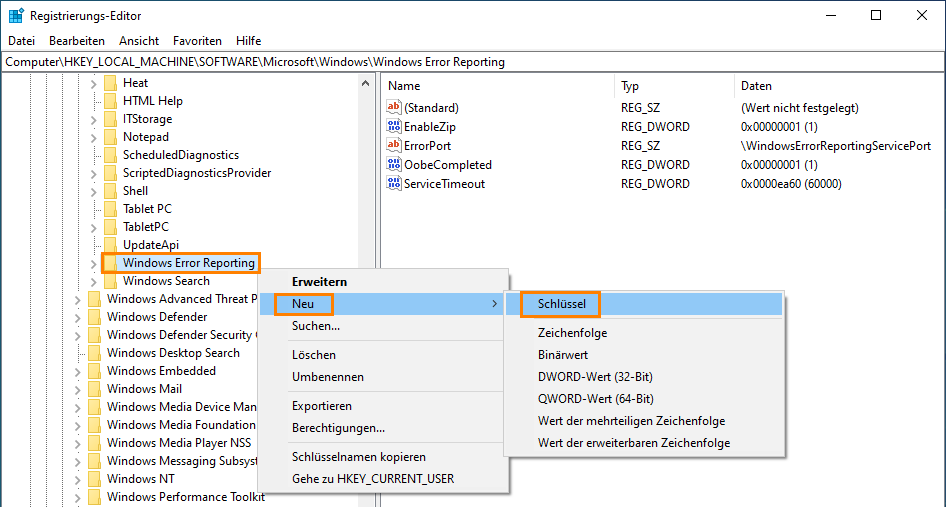The height and width of the screenshot is (507, 946).
Task: Choose Gehe zu HKEY_CURRENT_USER
Action: click(x=384, y=479)
